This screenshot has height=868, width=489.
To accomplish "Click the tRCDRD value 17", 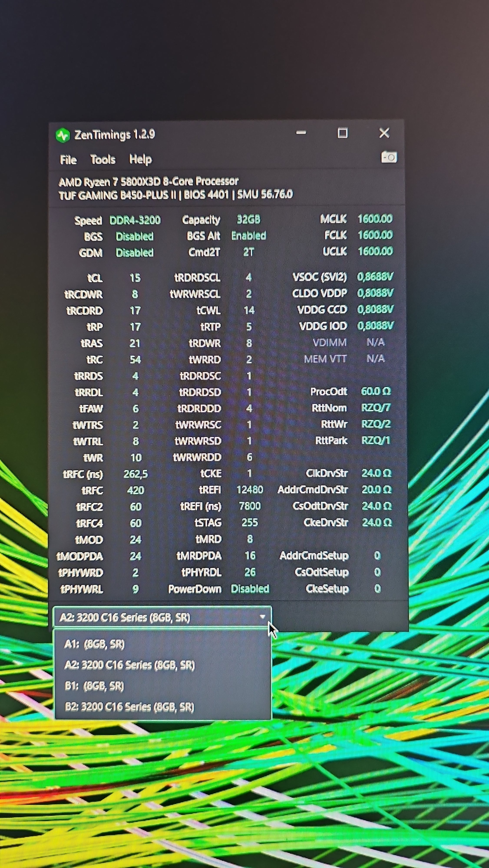I will click(x=135, y=310).
